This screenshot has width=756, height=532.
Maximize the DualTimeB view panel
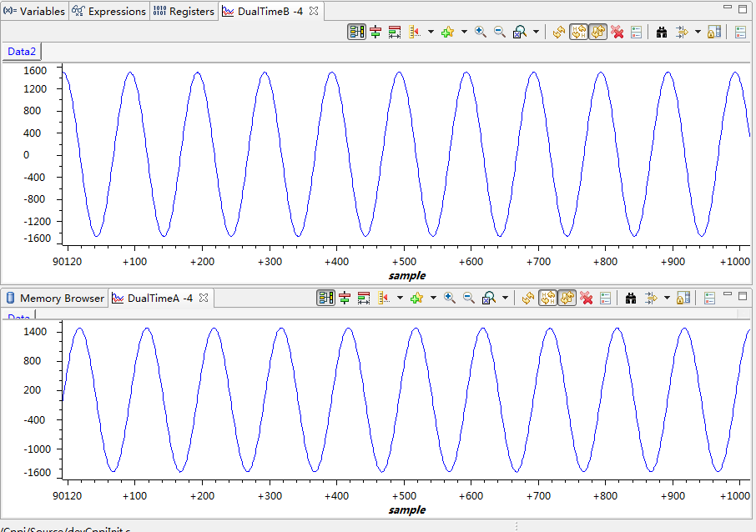coord(743,8)
